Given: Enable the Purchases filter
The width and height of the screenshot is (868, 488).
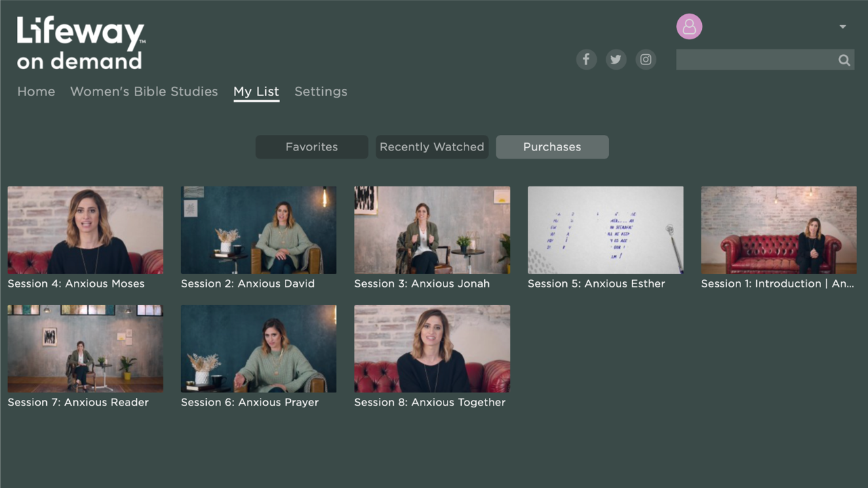Looking at the screenshot, I should (552, 147).
